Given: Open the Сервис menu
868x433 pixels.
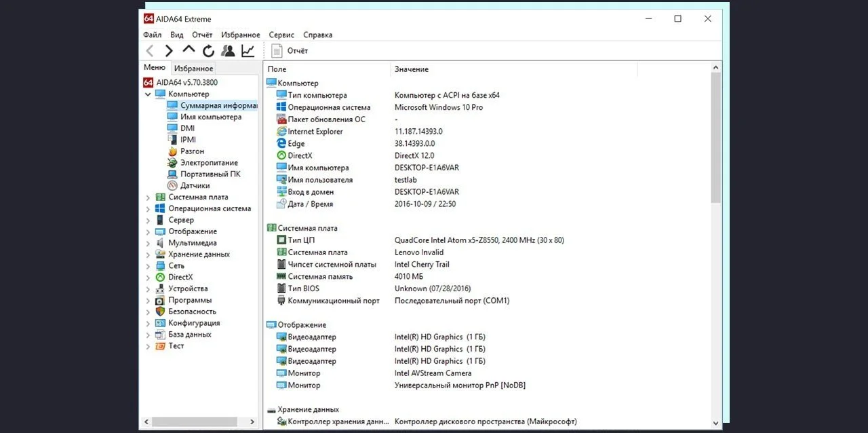Looking at the screenshot, I should coord(281,35).
